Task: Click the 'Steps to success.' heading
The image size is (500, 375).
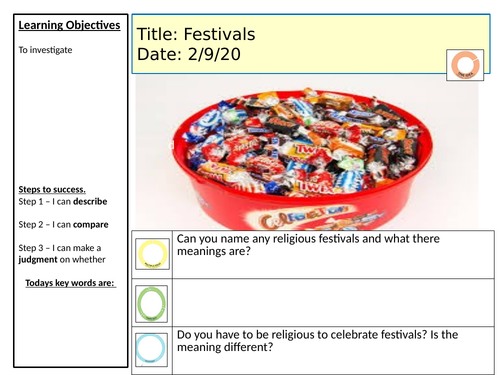Action: click(52, 189)
